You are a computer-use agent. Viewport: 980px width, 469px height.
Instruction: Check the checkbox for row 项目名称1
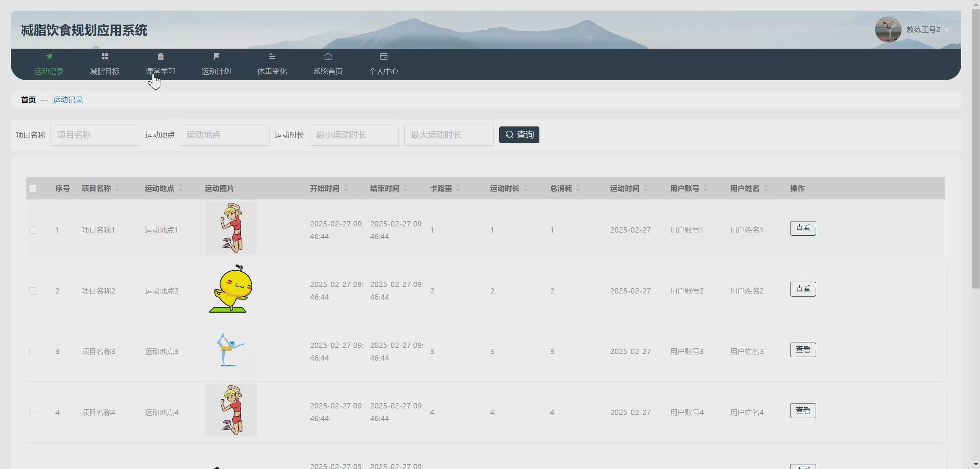(33, 230)
